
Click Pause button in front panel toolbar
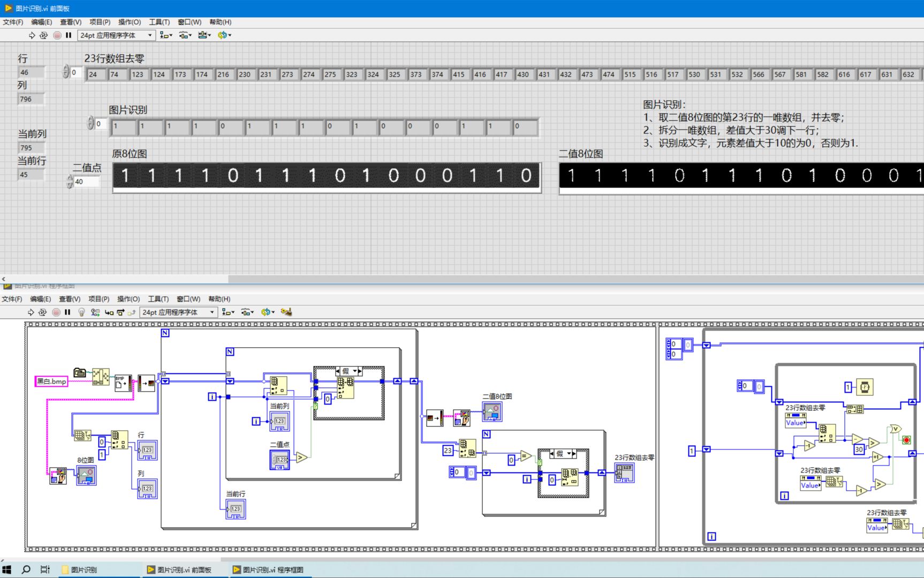[x=69, y=35]
